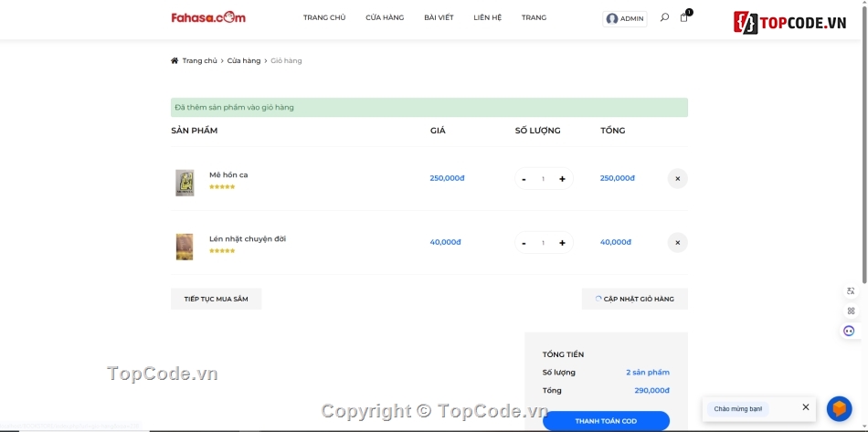This screenshot has width=868, height=432.
Task: Click quantity field for Lén nhặt chuyện đời
Action: [x=543, y=243]
